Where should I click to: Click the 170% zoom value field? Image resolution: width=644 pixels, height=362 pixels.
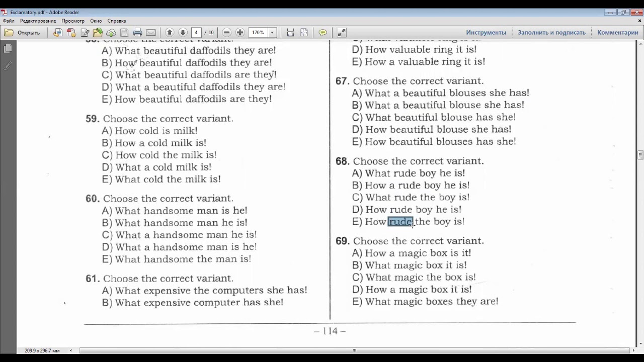click(258, 33)
